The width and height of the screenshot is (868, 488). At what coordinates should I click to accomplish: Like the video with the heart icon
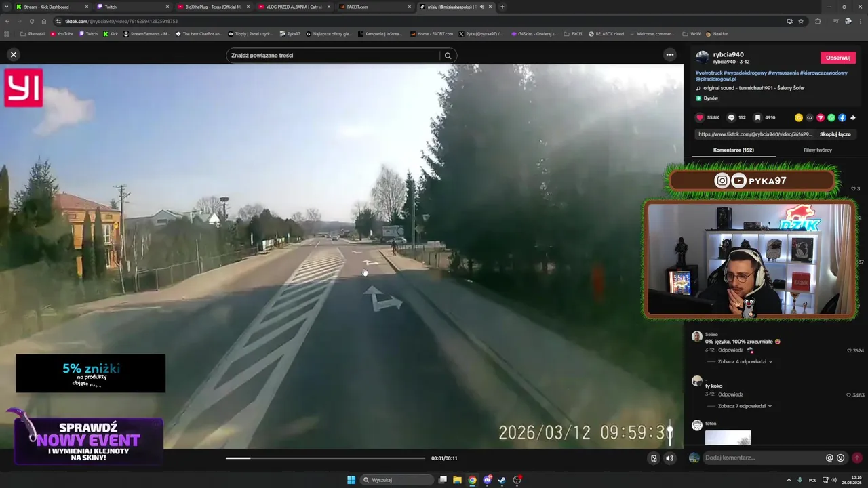(x=700, y=117)
